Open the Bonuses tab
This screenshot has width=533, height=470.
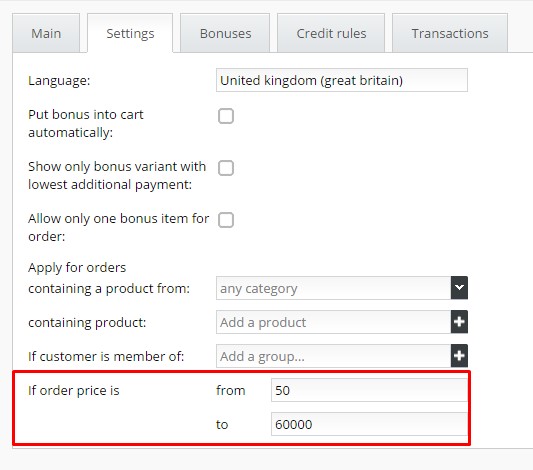(x=225, y=33)
